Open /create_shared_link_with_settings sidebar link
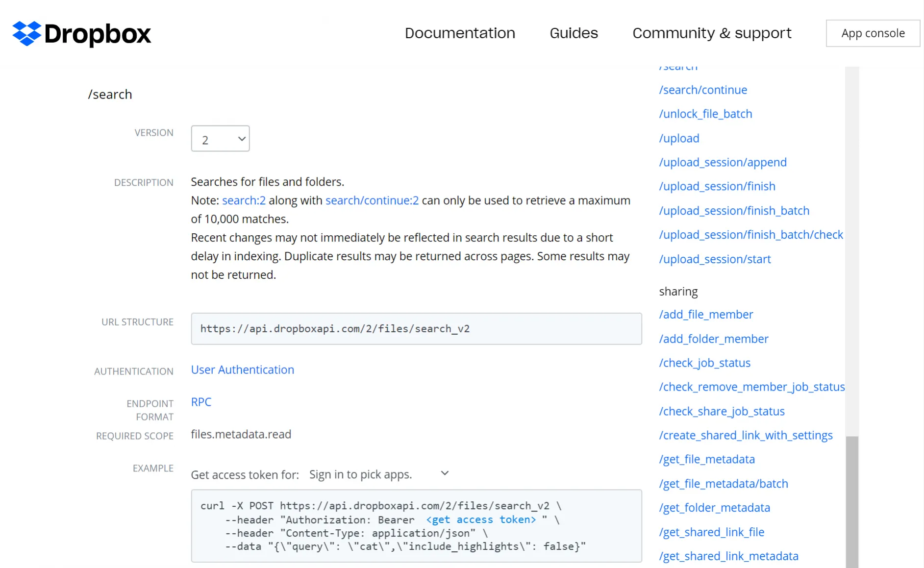 tap(746, 435)
